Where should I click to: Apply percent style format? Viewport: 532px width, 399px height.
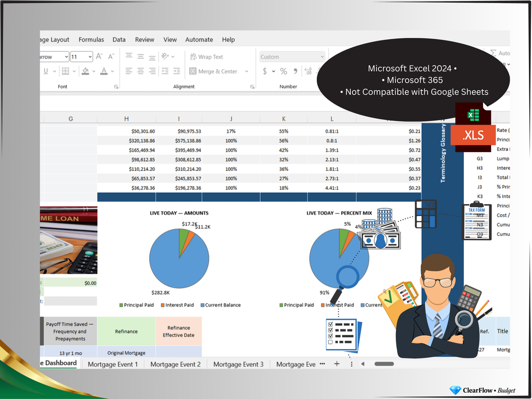(x=284, y=71)
